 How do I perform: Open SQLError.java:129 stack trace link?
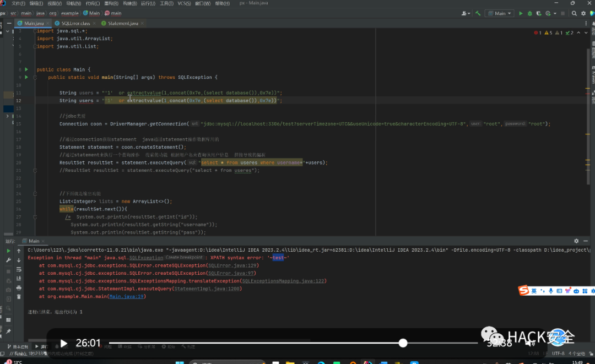tap(232, 266)
